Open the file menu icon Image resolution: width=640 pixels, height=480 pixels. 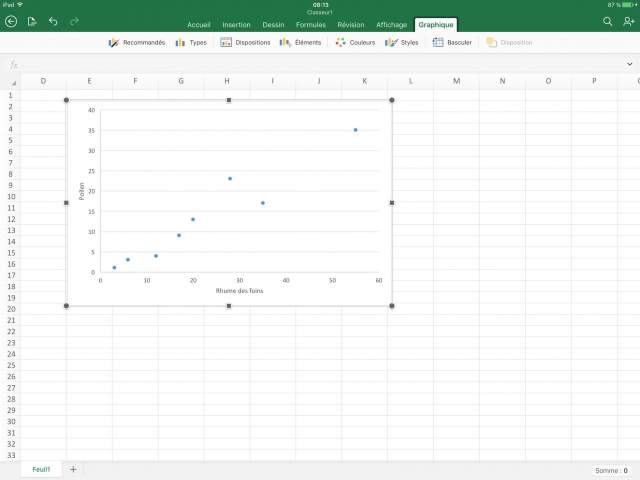click(x=32, y=21)
